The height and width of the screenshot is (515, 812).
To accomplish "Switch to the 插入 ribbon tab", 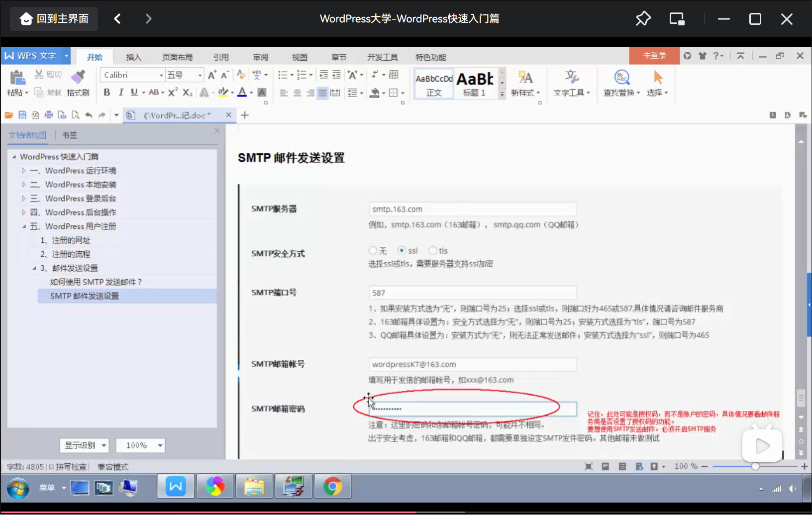I will pos(133,57).
